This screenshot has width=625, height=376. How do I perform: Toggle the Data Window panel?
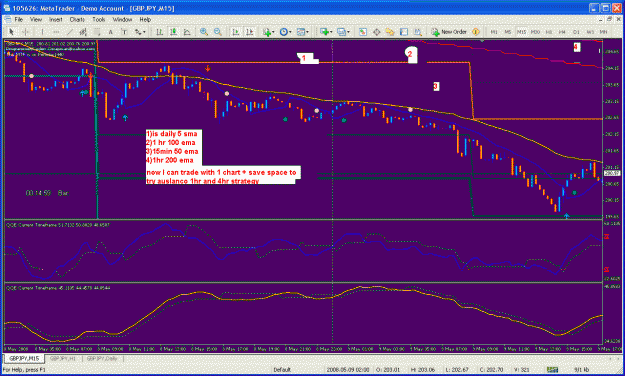376,32
